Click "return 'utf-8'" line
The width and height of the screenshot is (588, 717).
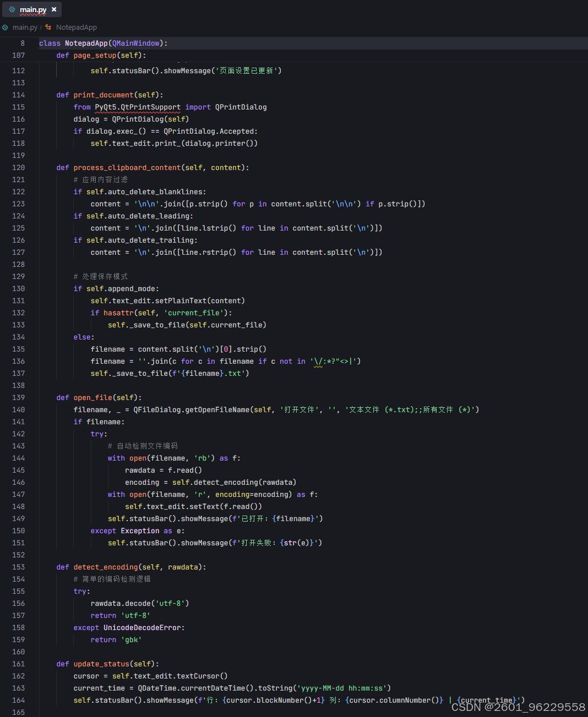point(121,615)
